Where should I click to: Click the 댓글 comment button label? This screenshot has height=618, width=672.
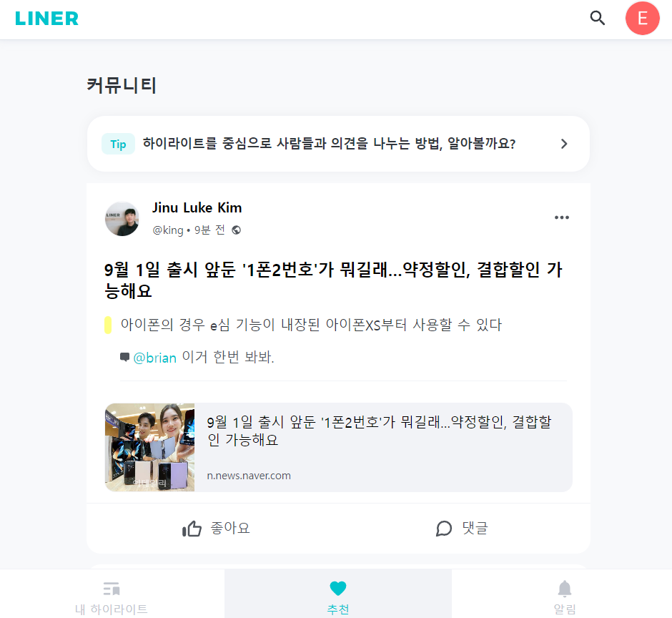[475, 528]
